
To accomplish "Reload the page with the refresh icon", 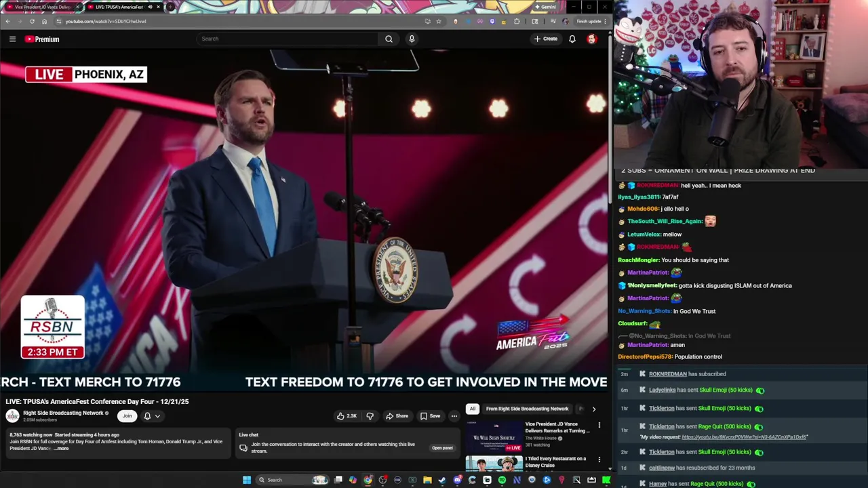I will coord(32,21).
